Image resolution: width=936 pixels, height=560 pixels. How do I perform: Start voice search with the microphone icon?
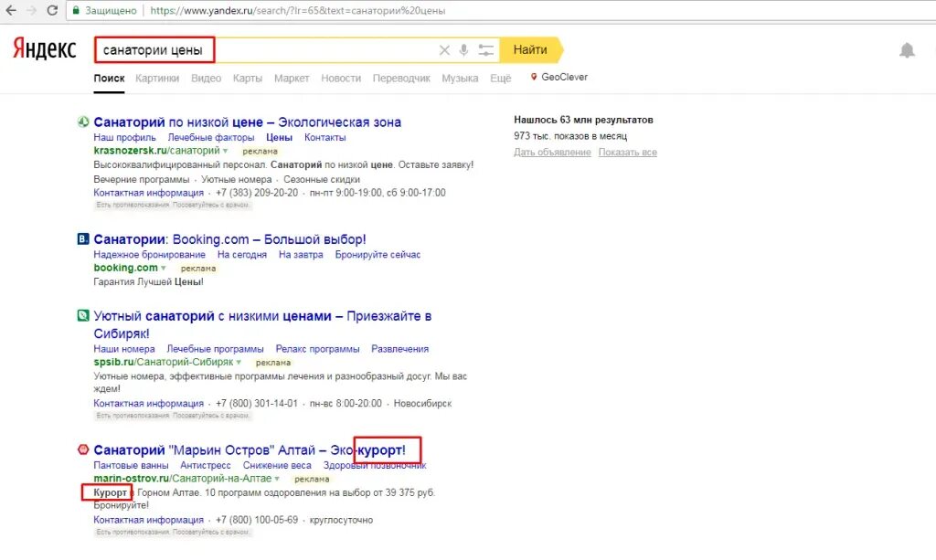pyautogui.click(x=463, y=50)
